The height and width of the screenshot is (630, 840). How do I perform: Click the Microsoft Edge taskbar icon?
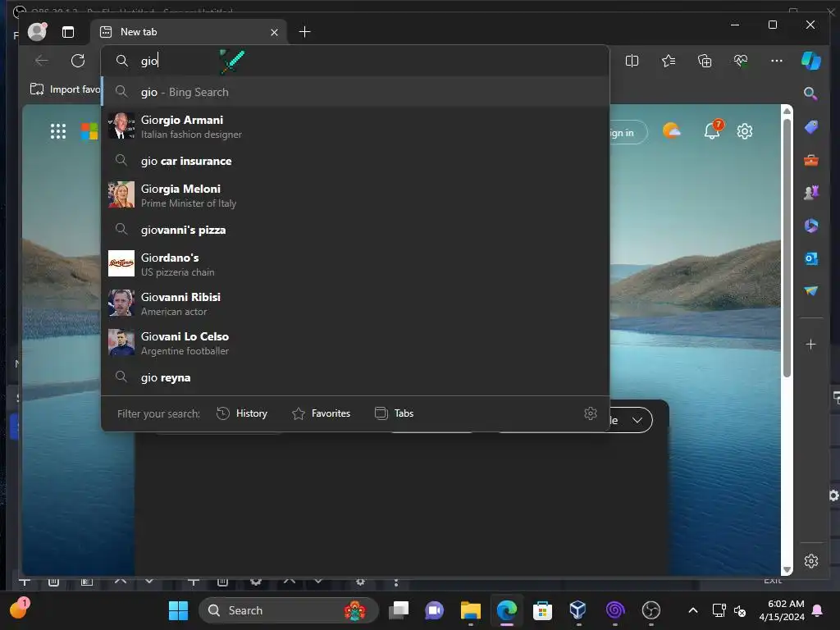pos(507,610)
